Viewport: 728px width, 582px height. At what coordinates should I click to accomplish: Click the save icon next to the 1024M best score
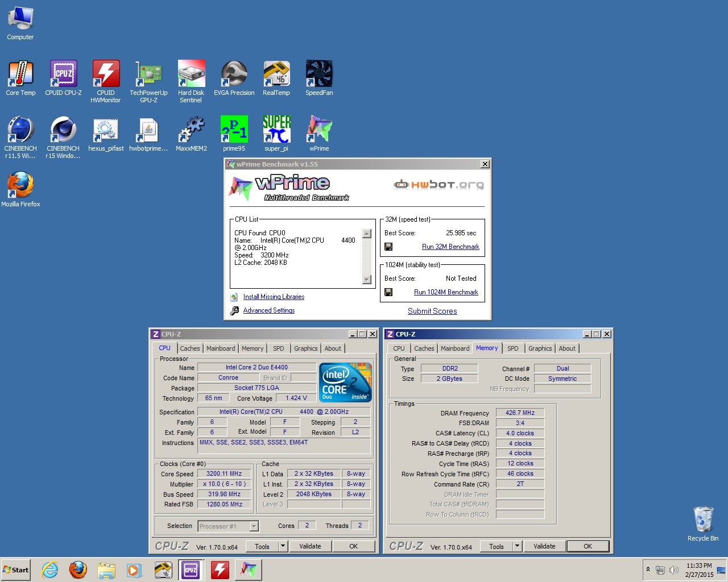point(388,292)
